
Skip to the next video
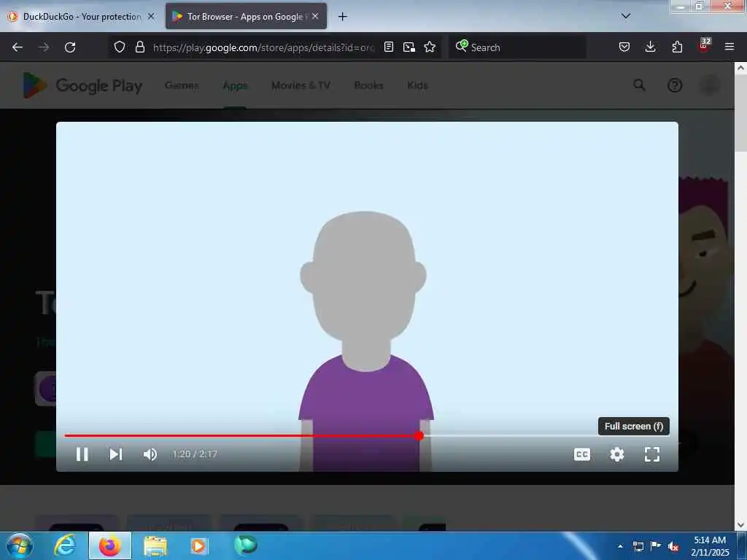point(116,454)
